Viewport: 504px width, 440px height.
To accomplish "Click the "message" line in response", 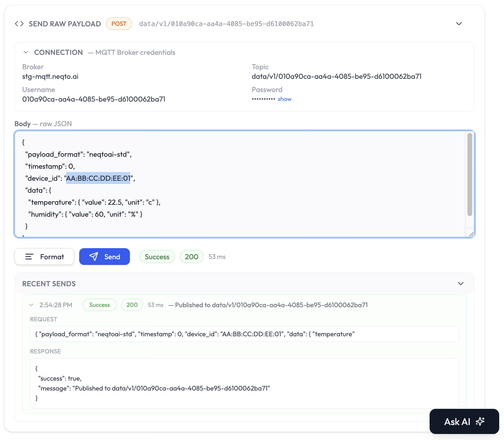I will tap(154, 388).
